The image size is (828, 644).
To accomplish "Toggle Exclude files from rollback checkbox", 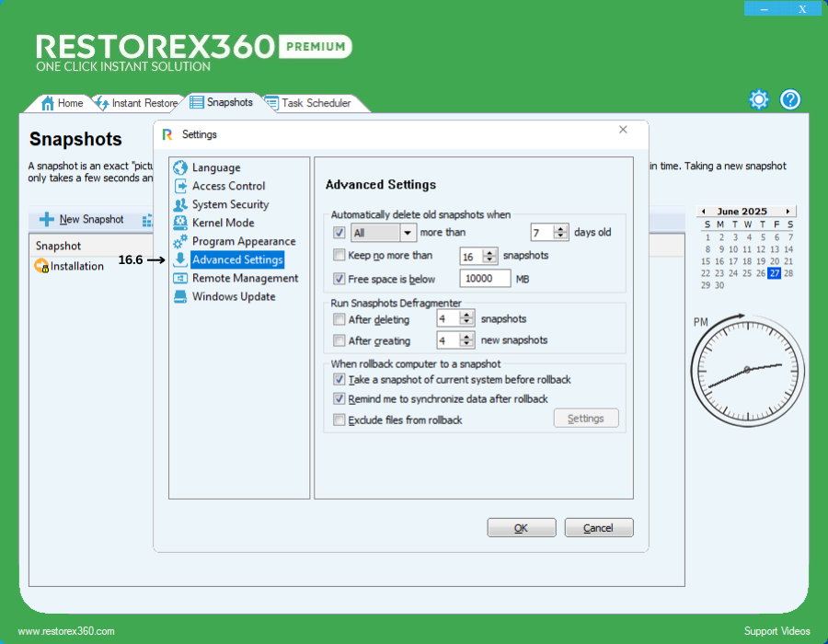I will tap(339, 420).
